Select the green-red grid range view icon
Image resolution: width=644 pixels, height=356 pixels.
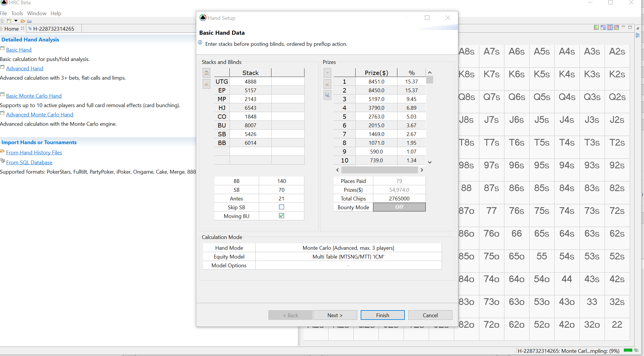click(596, 27)
